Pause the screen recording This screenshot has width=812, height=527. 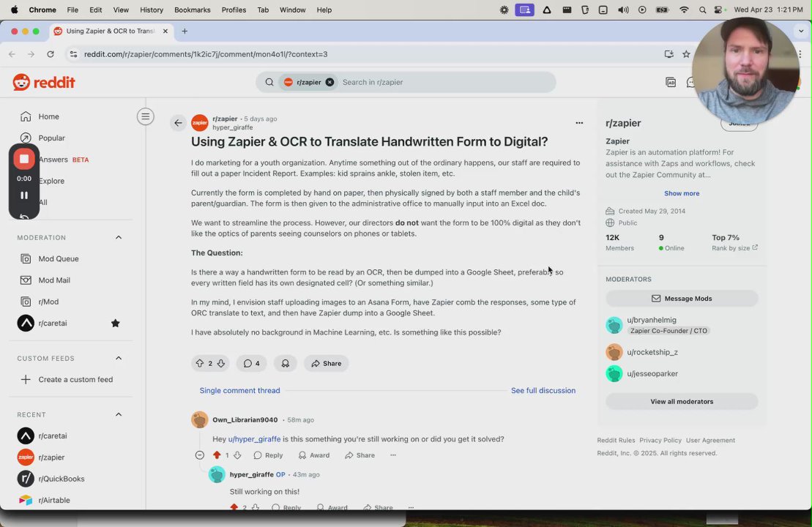(24, 195)
